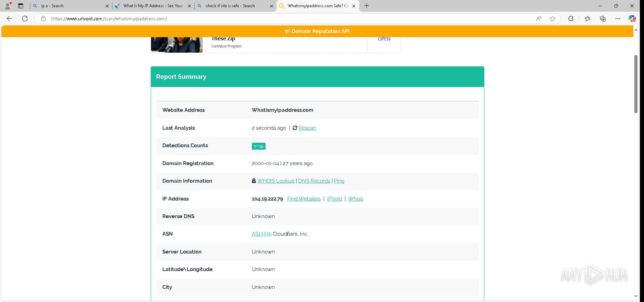This screenshot has height=302, width=644.
Task: Open the Extensions puzzle icon
Action: coord(571,19)
